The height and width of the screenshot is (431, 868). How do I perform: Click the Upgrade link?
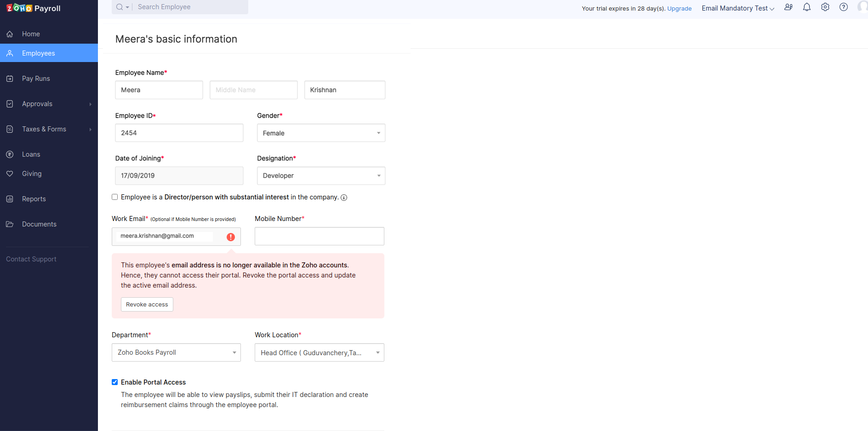point(679,9)
